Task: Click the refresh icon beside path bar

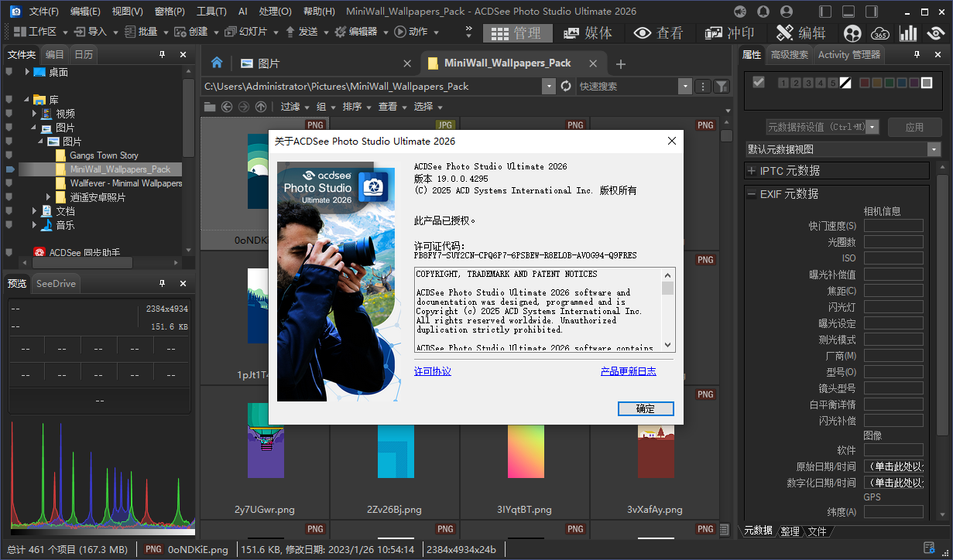Action: click(566, 87)
